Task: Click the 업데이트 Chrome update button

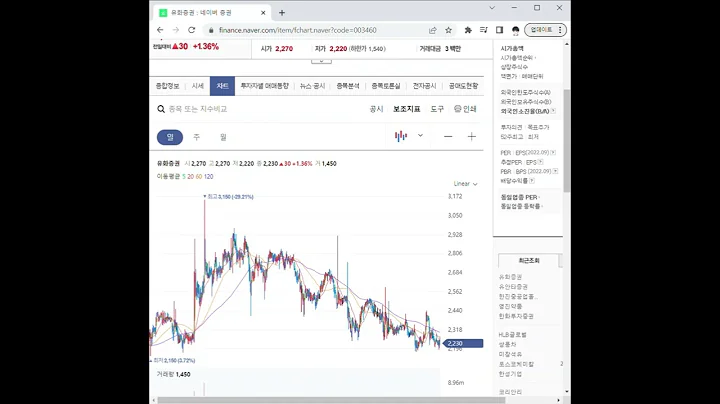Action: coord(542,30)
